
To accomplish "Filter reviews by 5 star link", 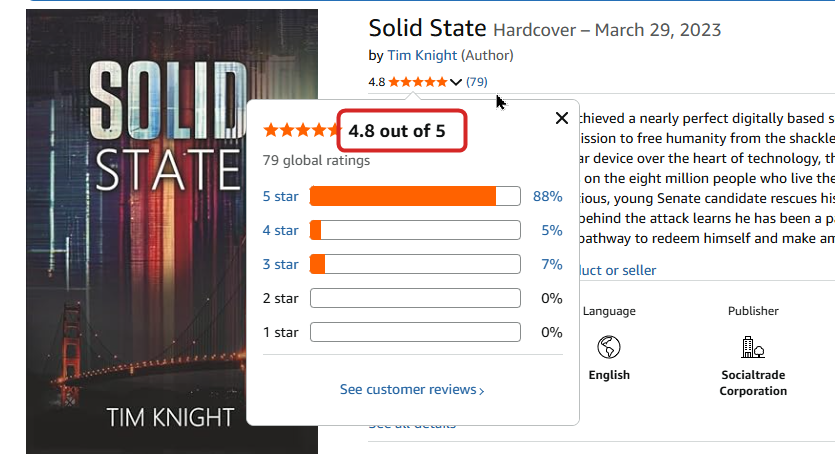I will click(x=281, y=196).
